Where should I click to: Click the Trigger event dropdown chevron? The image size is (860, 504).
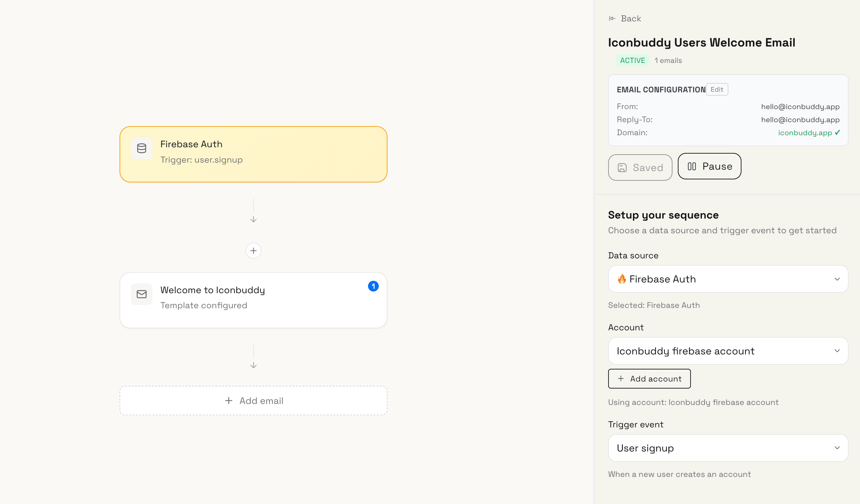pos(837,448)
